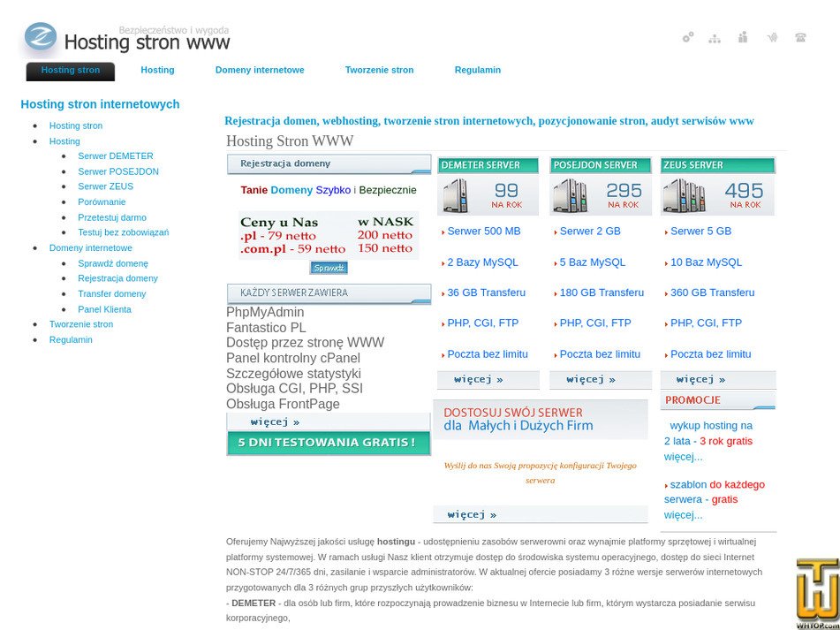Expand więcej in the Dostosuj Swój Serwer panel
The height and width of the screenshot is (630, 840).
click(471, 514)
